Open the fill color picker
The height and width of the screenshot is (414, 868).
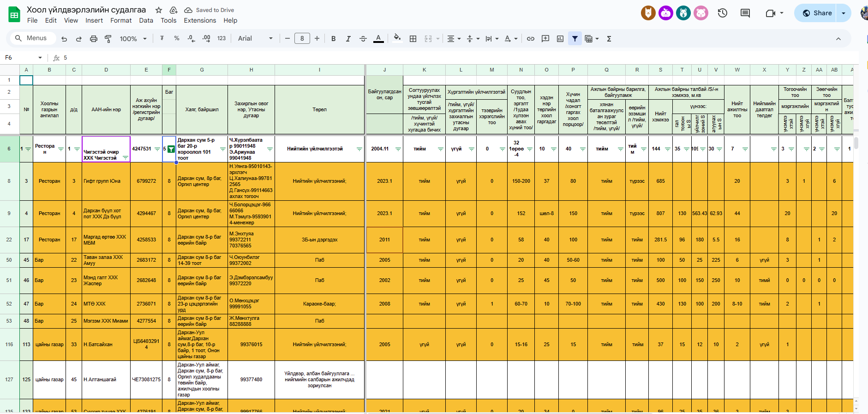pos(397,39)
